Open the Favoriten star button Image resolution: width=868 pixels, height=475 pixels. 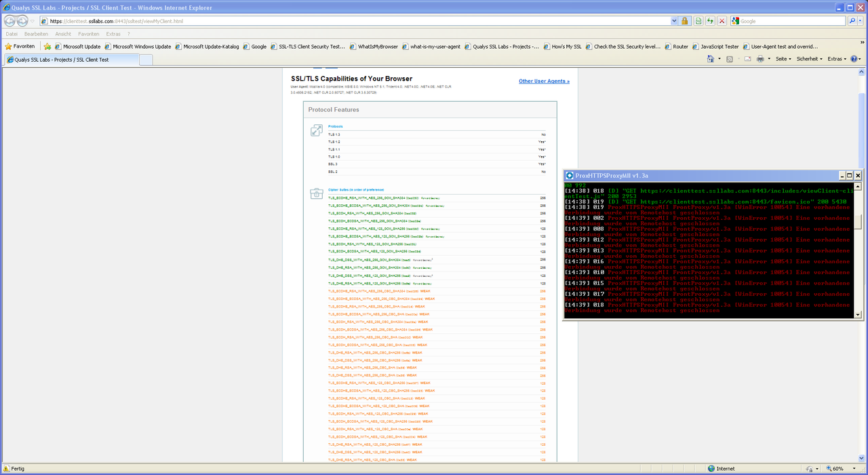click(x=20, y=47)
